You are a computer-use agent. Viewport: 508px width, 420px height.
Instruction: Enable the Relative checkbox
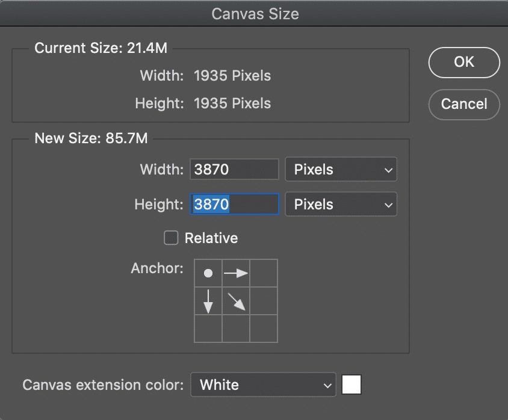(172, 238)
